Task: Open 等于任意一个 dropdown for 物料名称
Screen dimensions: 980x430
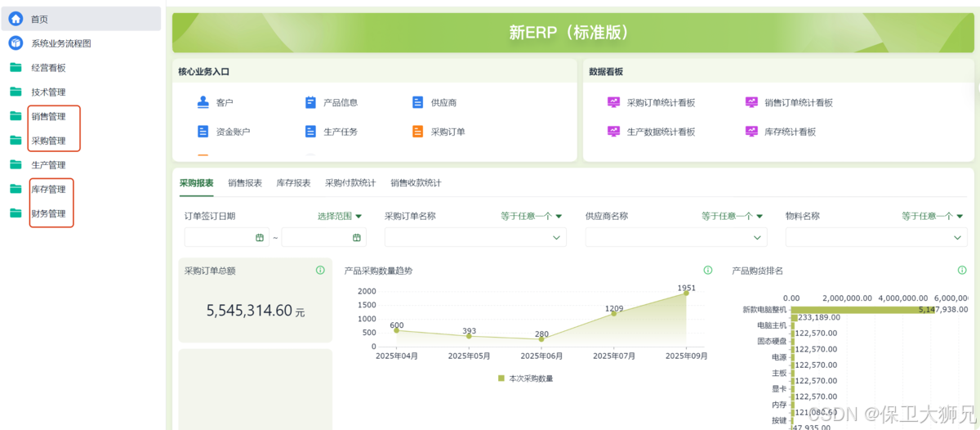Action: tap(933, 216)
